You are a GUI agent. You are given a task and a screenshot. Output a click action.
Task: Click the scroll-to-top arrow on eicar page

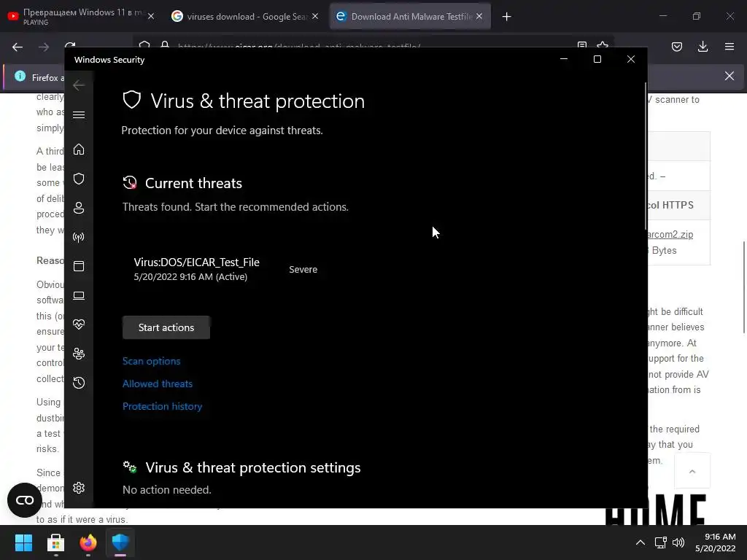click(x=692, y=471)
